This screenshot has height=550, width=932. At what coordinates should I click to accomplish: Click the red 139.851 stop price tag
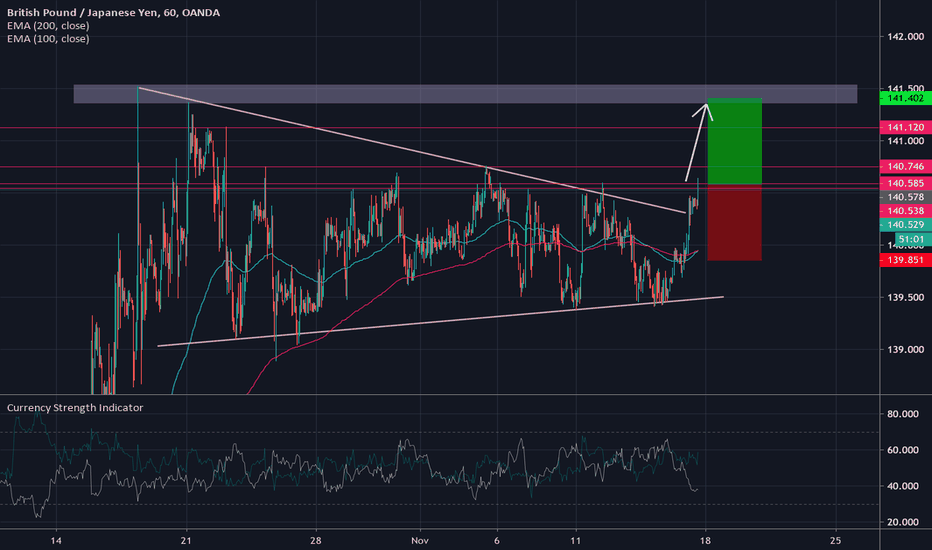click(903, 259)
